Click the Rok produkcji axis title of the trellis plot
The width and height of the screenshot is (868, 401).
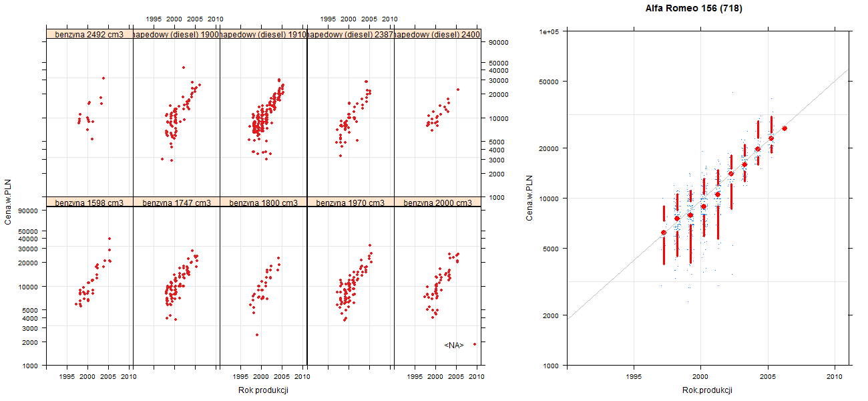tap(263, 390)
